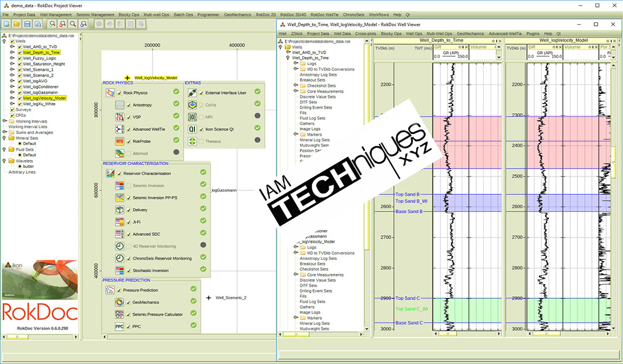Open the Seismic Management menu

click(x=95, y=15)
